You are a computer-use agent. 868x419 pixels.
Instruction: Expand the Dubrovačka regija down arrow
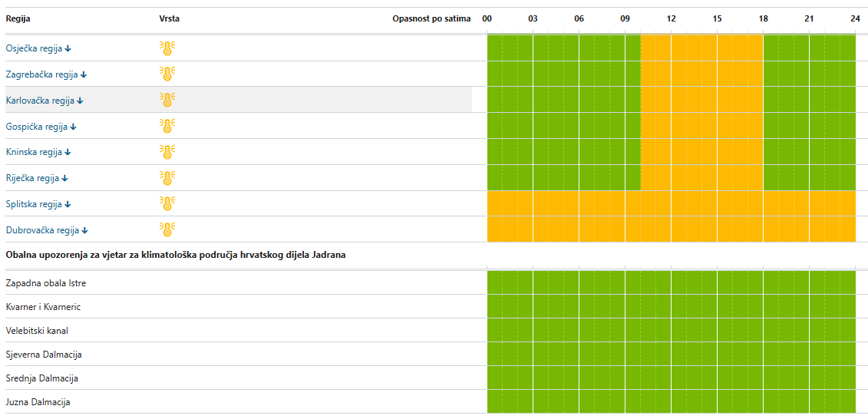point(85,230)
